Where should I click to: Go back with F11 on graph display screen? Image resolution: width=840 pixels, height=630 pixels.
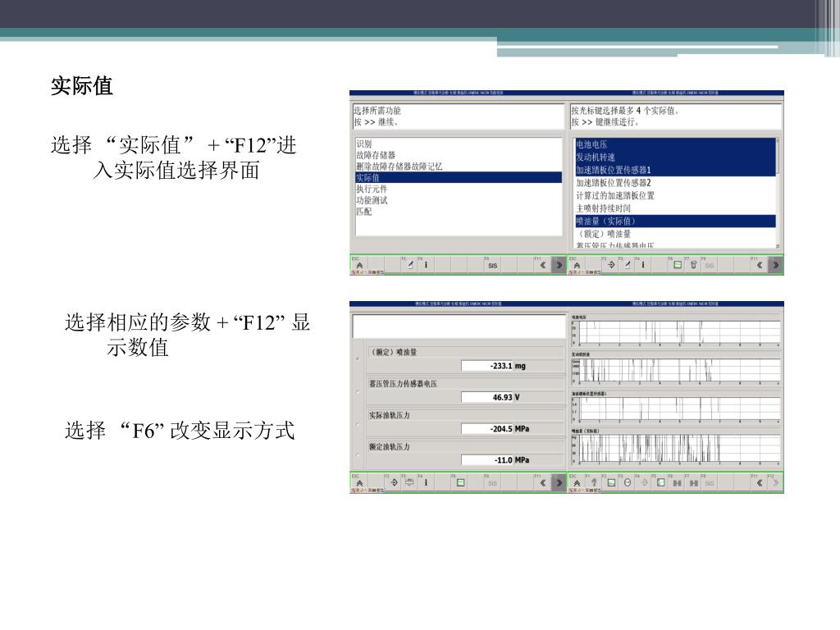760,482
